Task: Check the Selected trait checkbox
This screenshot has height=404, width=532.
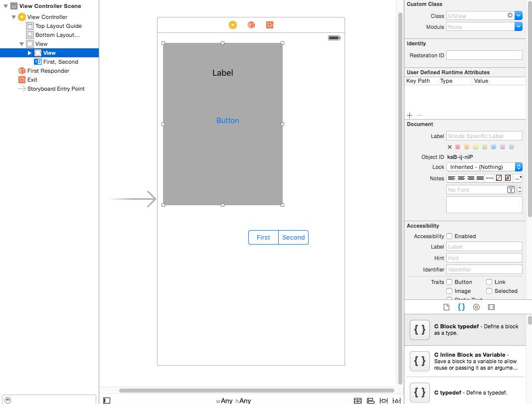Action: [x=489, y=291]
